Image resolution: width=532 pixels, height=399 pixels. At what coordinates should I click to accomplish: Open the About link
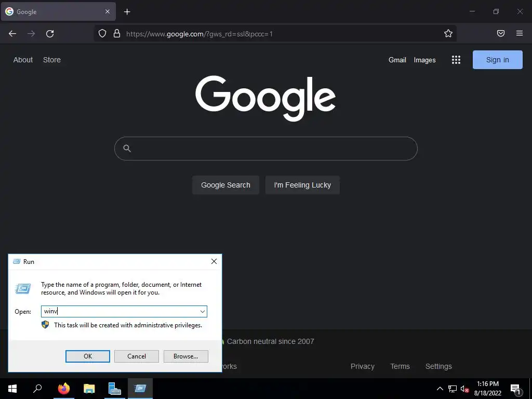point(23,60)
